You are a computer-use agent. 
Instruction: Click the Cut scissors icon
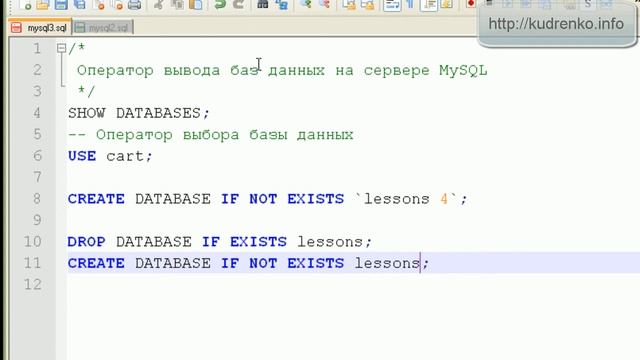tap(159, 5)
